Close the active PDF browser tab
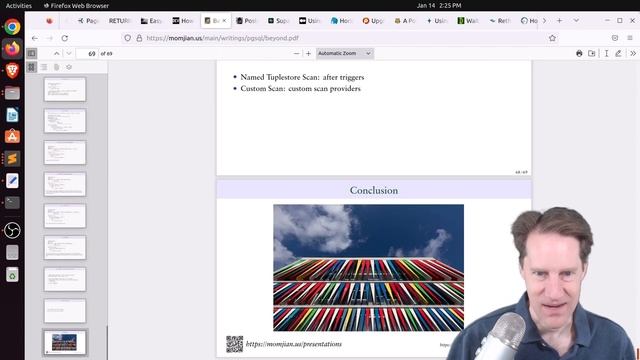The width and height of the screenshot is (640, 360). click(x=224, y=20)
